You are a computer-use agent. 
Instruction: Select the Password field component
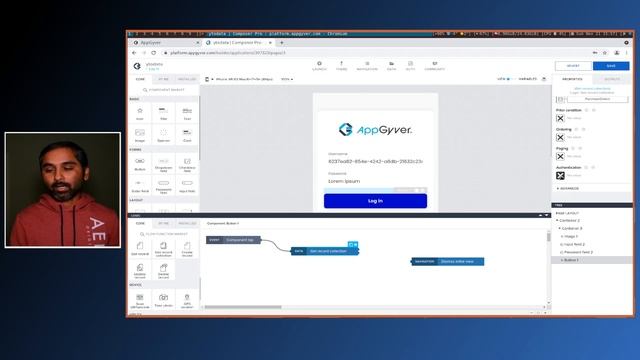pos(163,186)
